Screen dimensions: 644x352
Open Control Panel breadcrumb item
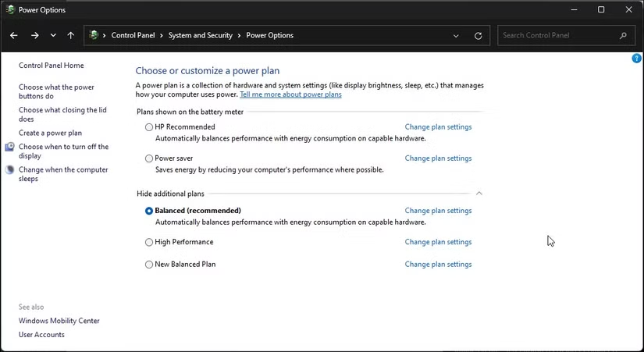tap(133, 35)
